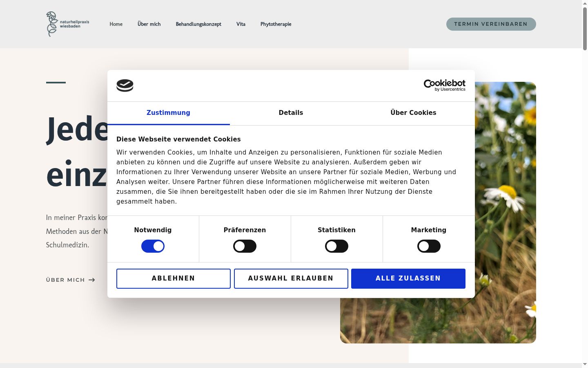
Task: Click the arrow next to ÜBER MICH
Action: tap(92, 280)
